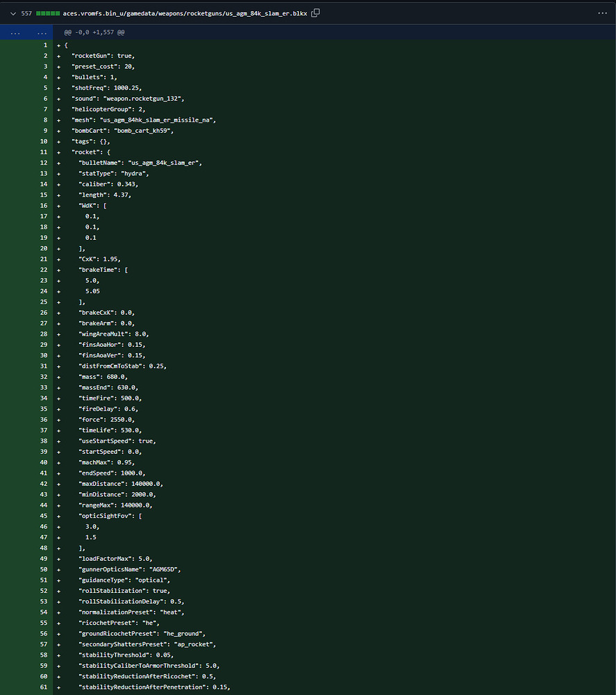Click the "rollStabilization": true code line

[124, 591]
